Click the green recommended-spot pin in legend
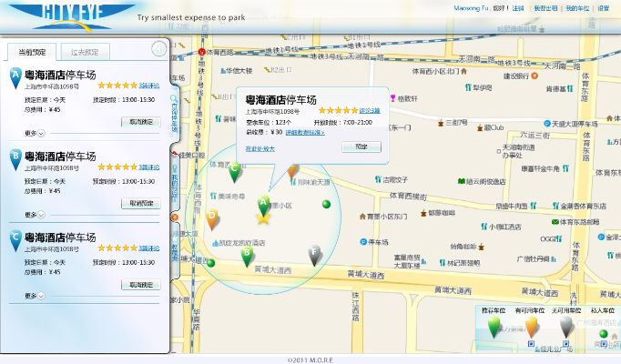The width and height of the screenshot is (621, 364). 494,328
